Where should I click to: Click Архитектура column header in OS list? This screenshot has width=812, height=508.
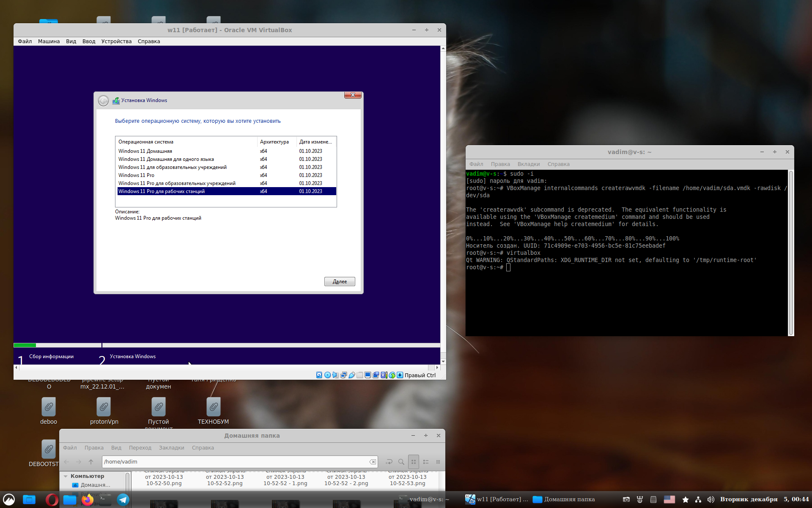[x=274, y=142]
